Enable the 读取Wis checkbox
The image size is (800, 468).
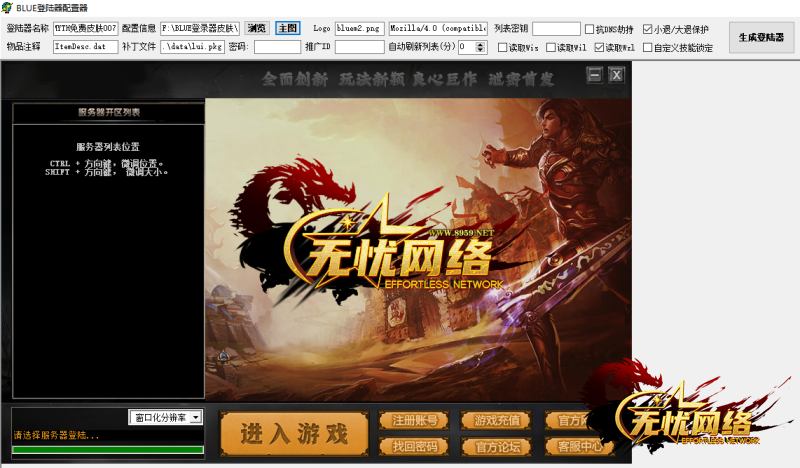[502, 47]
